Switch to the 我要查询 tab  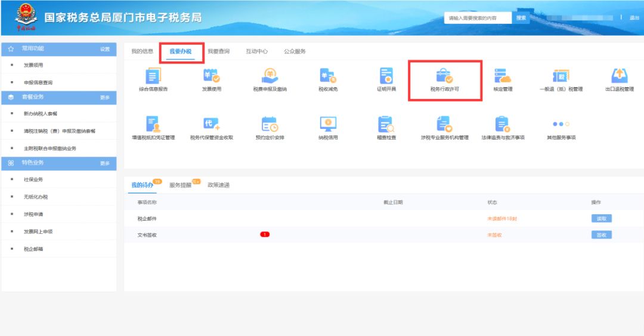point(218,51)
